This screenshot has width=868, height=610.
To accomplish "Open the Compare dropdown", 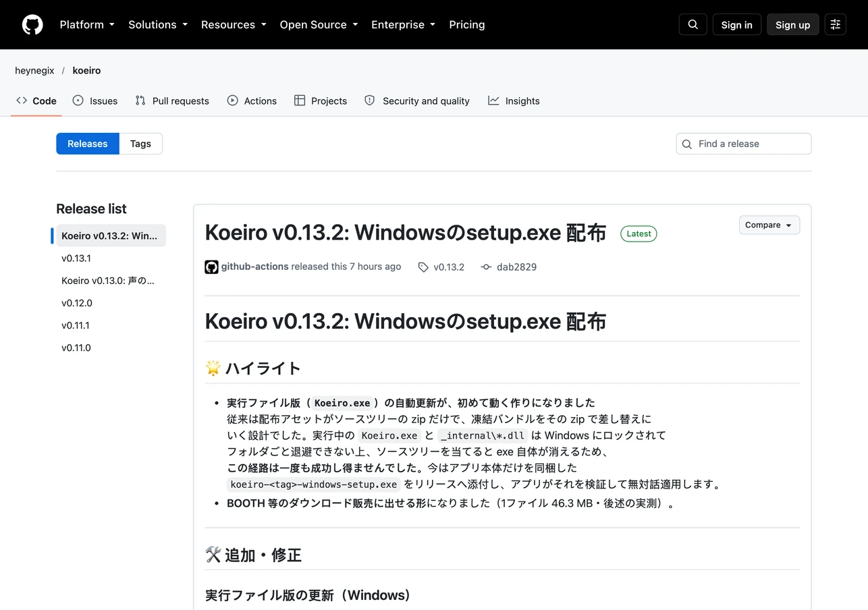I will (x=769, y=225).
